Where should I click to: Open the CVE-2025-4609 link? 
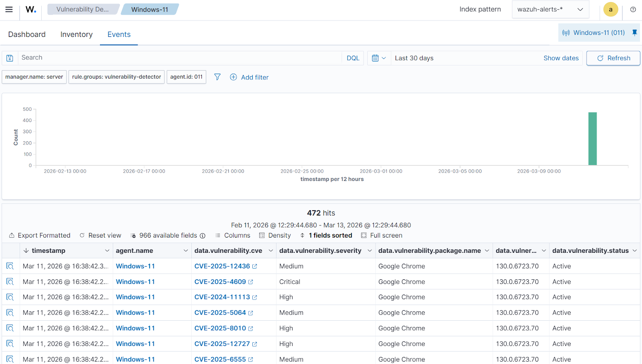click(x=220, y=281)
